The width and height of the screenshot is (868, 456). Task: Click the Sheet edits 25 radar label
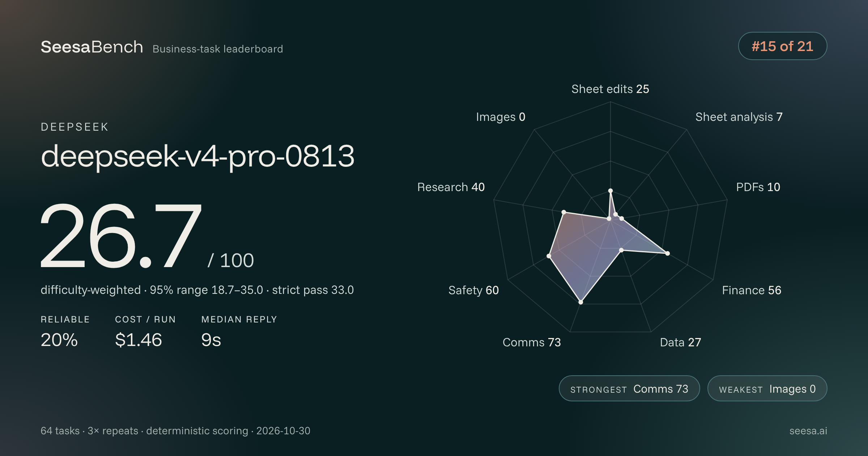coord(610,89)
